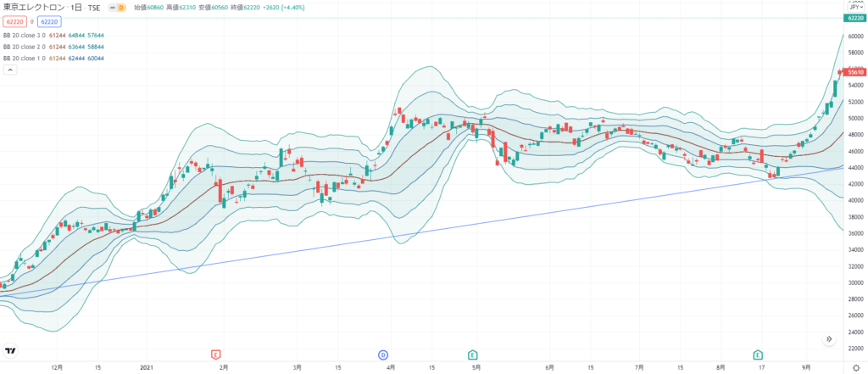Click the 6月 label on time axis
Viewport: 868px width, 374px height.
pos(549,367)
